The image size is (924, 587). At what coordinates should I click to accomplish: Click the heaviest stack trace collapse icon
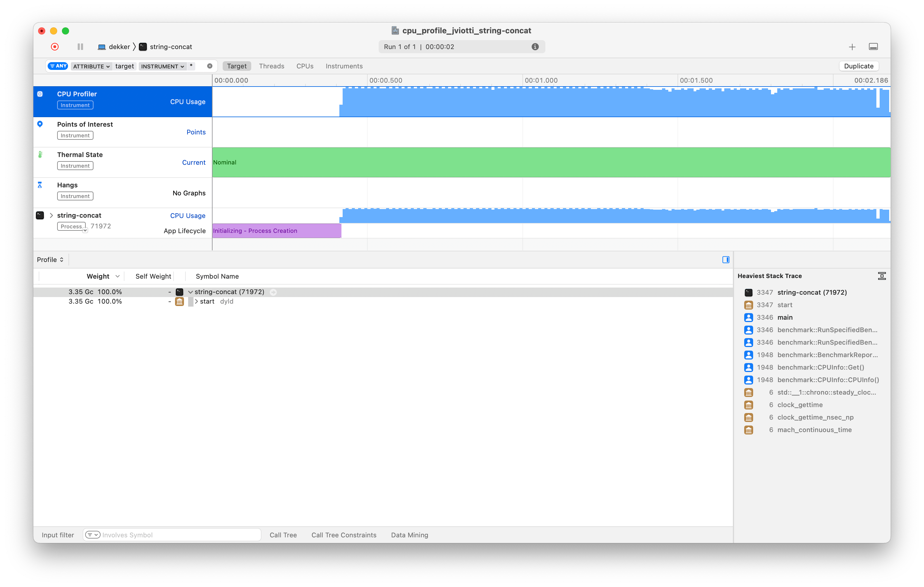881,276
